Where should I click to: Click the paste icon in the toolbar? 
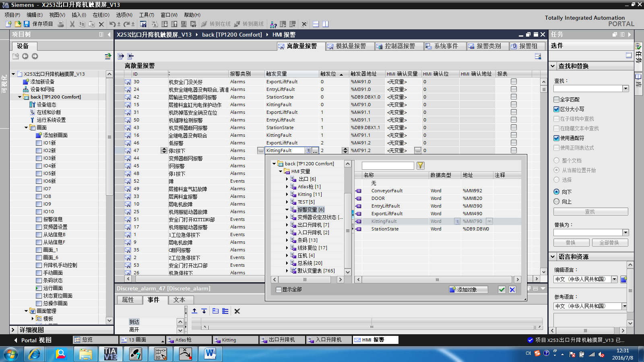[92, 24]
